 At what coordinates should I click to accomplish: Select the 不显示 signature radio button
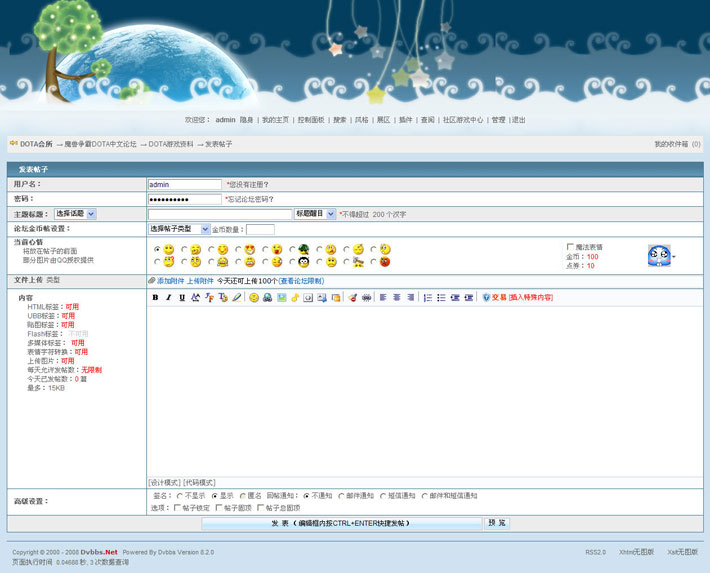179,495
